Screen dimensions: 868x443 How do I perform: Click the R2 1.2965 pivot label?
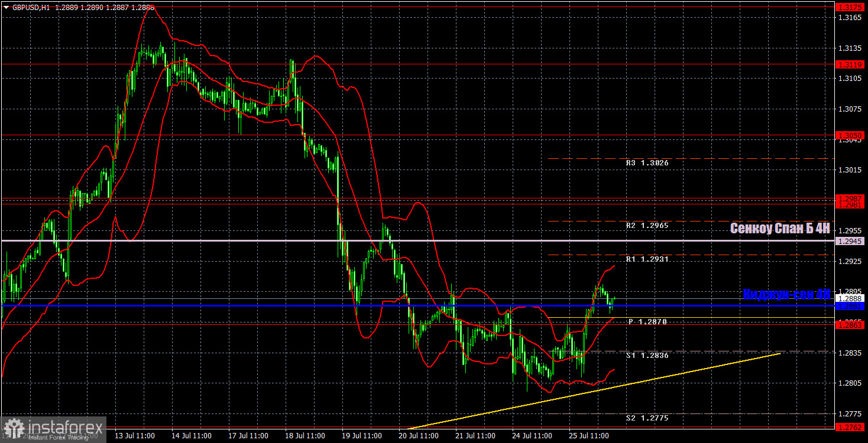click(x=647, y=226)
